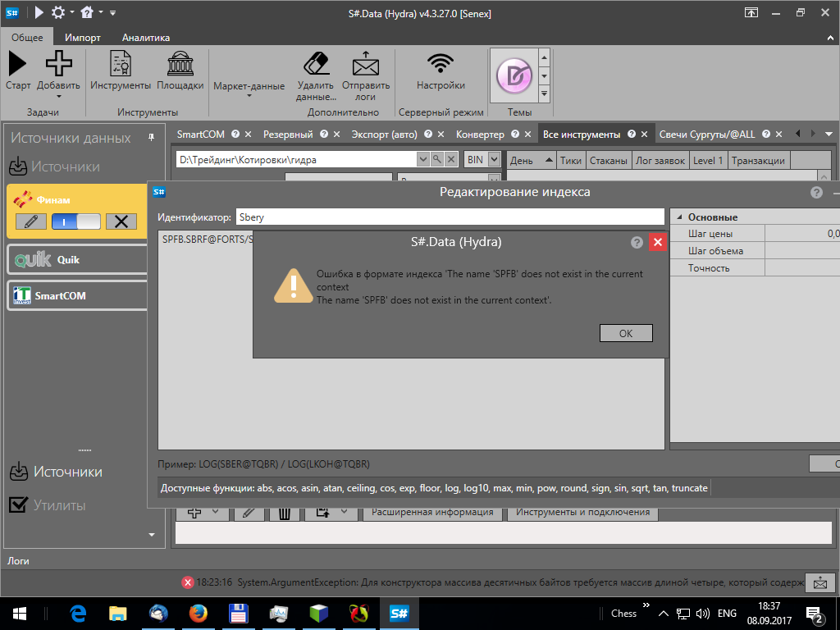
Task: Click the delete trash icon button
Action: [285, 514]
